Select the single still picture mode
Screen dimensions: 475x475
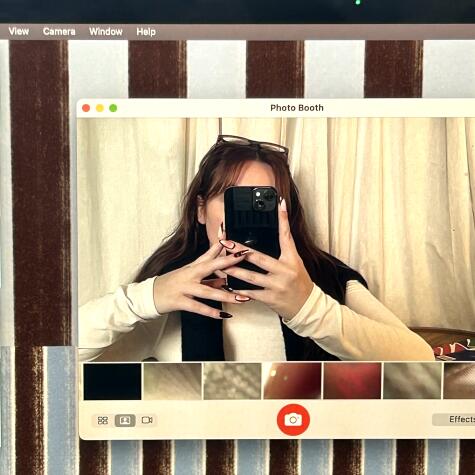point(125,420)
